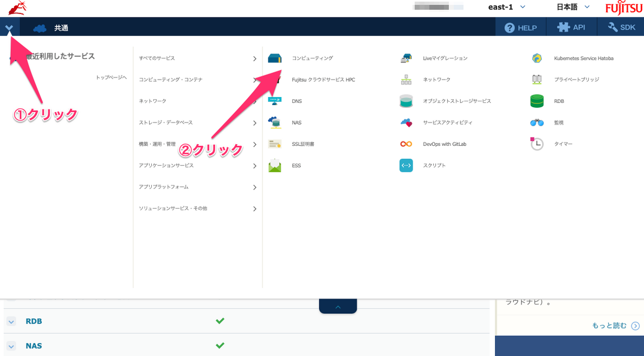
Task: Expand the RDB row in status list
Action: click(x=11, y=321)
